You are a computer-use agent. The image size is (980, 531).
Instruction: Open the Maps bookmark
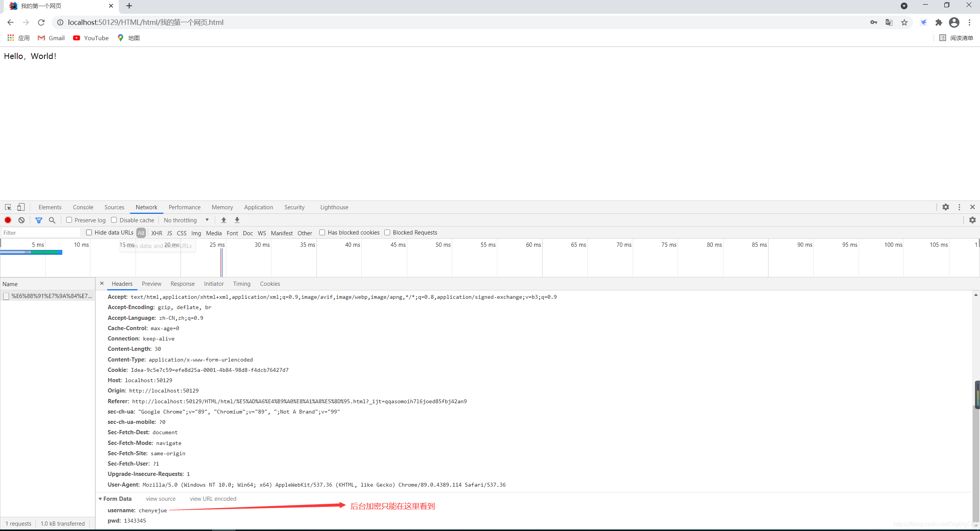[x=129, y=38]
